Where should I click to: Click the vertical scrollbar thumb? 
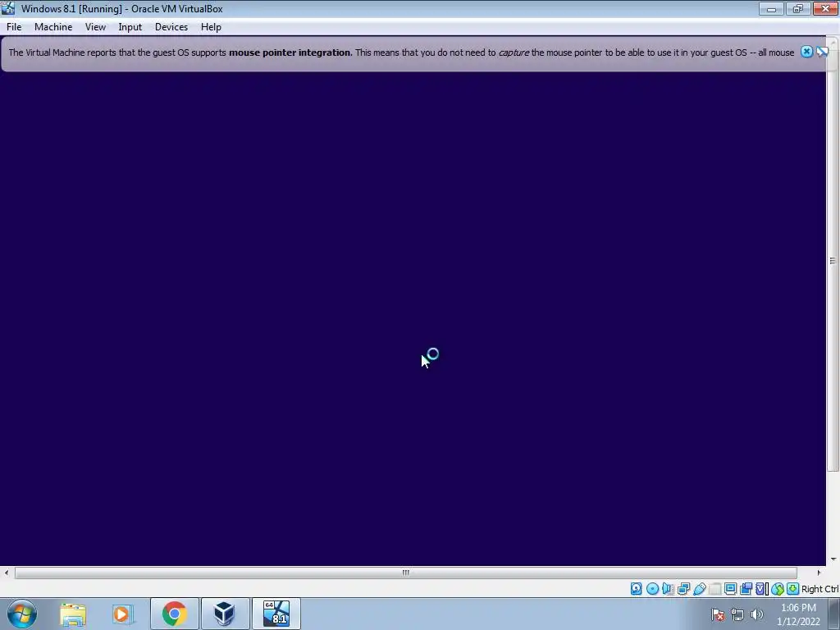tap(833, 260)
